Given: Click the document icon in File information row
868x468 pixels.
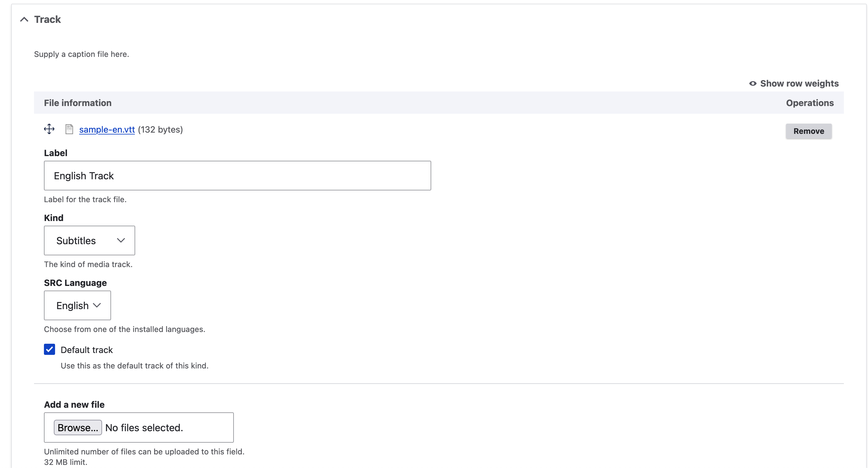Looking at the screenshot, I should 69,129.
